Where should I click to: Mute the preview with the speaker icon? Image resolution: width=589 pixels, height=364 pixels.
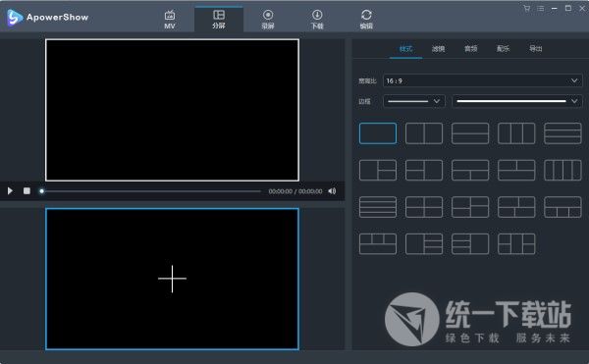pos(332,191)
